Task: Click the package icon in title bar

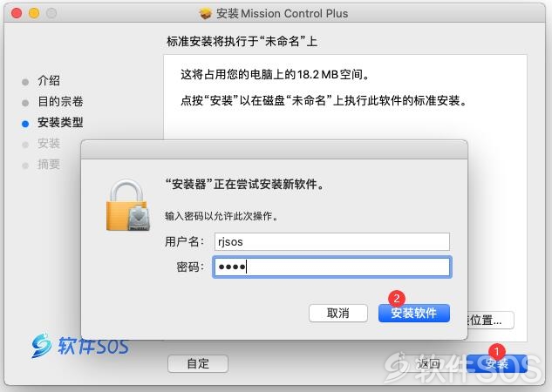Action: tap(206, 13)
